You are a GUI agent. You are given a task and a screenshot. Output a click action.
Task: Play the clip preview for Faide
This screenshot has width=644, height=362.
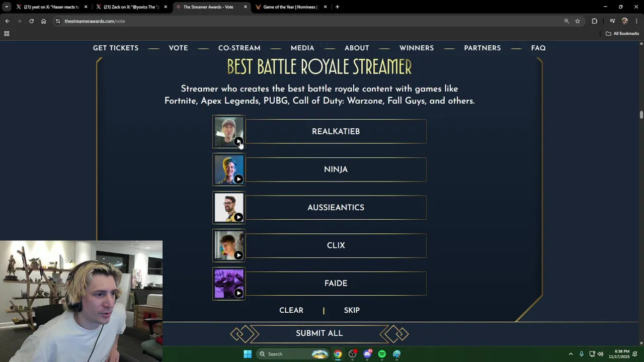(238, 293)
